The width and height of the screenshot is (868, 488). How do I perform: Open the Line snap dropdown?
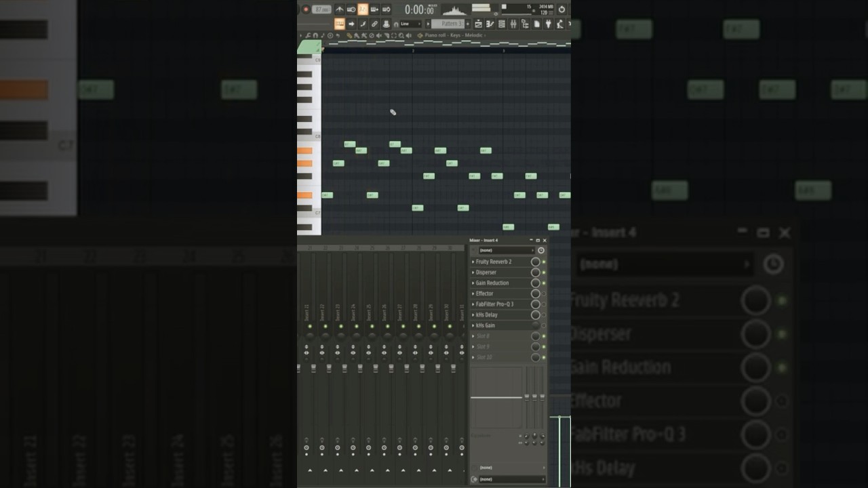[x=410, y=24]
